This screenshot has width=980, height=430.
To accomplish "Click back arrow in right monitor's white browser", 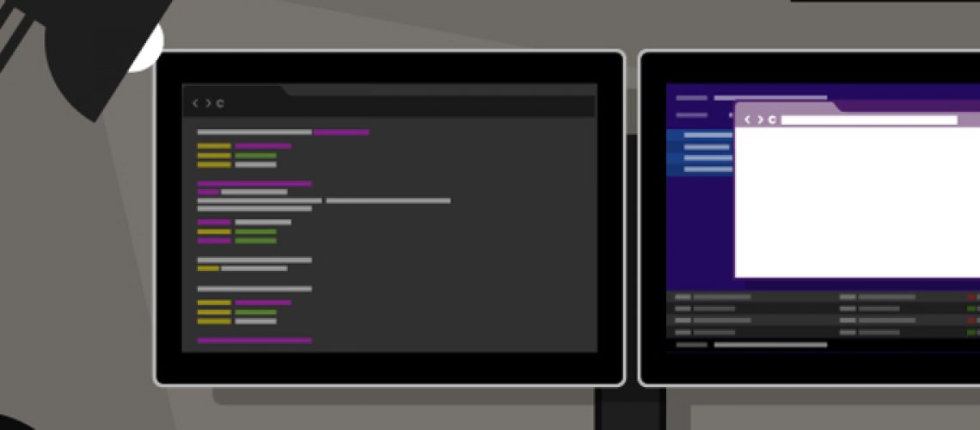I will (x=748, y=120).
